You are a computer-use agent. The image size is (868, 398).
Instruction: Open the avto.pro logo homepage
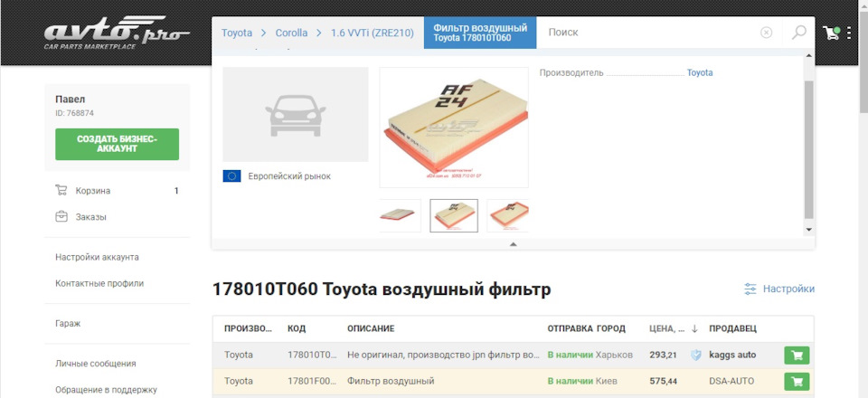(x=117, y=33)
